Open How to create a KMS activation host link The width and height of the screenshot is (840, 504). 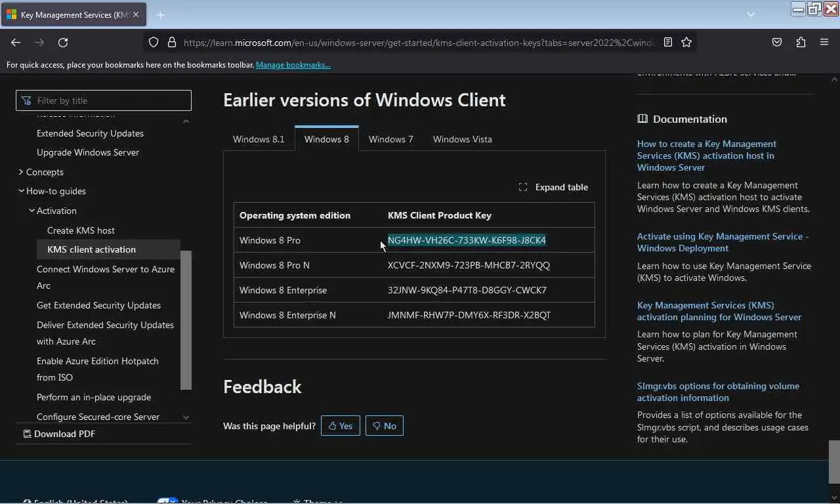[x=706, y=156]
